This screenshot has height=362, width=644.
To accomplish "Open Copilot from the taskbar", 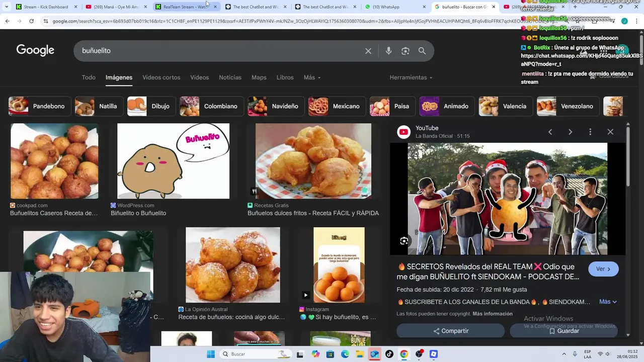I will [x=315, y=354].
